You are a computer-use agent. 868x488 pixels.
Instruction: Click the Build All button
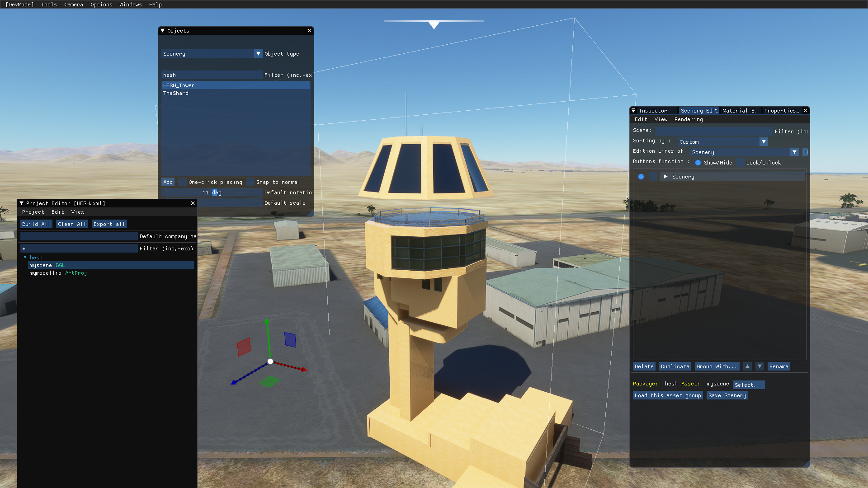(36, 224)
